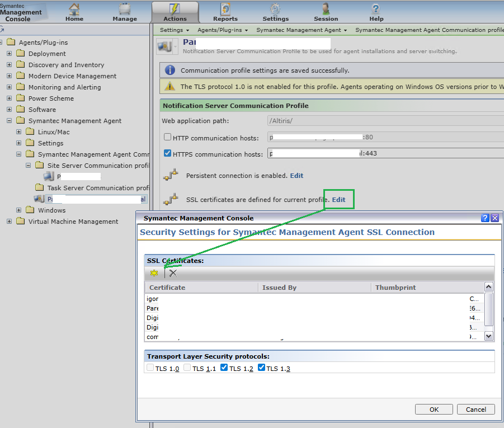The image size is (504, 428).
Task: Open the Reports section icon
Action: (225, 9)
